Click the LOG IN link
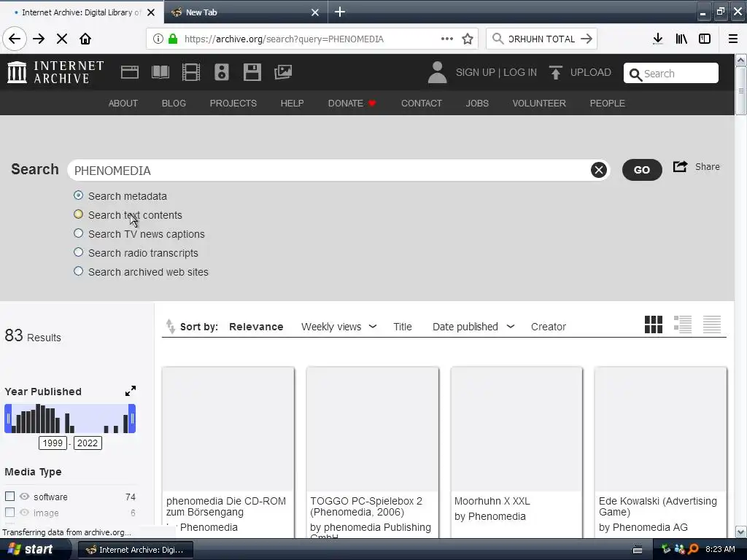 click(x=520, y=72)
